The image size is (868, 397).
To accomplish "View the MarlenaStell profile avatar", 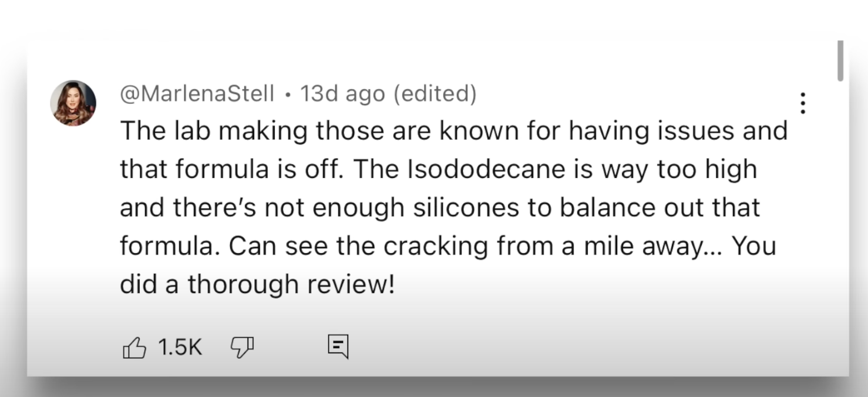I will click(73, 103).
